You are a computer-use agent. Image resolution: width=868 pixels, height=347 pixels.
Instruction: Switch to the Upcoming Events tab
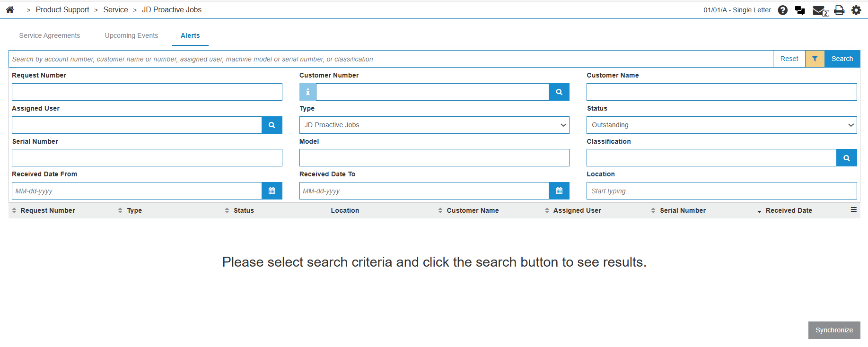[132, 35]
